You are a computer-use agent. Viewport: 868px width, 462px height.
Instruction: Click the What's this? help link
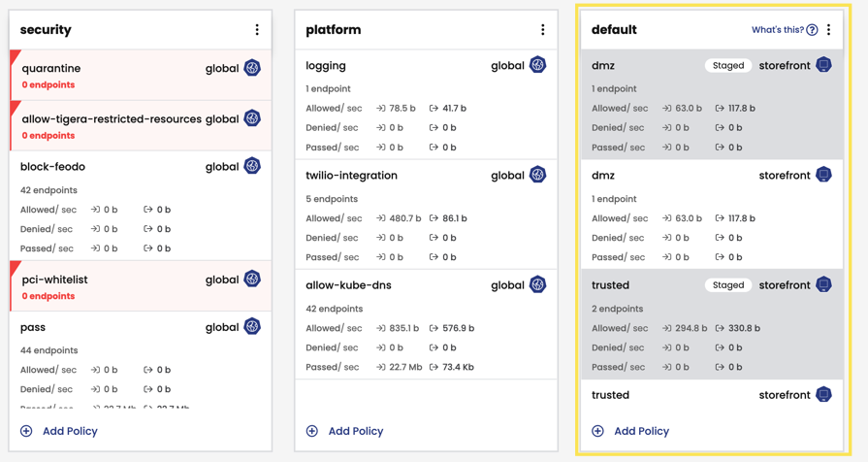pos(784,30)
